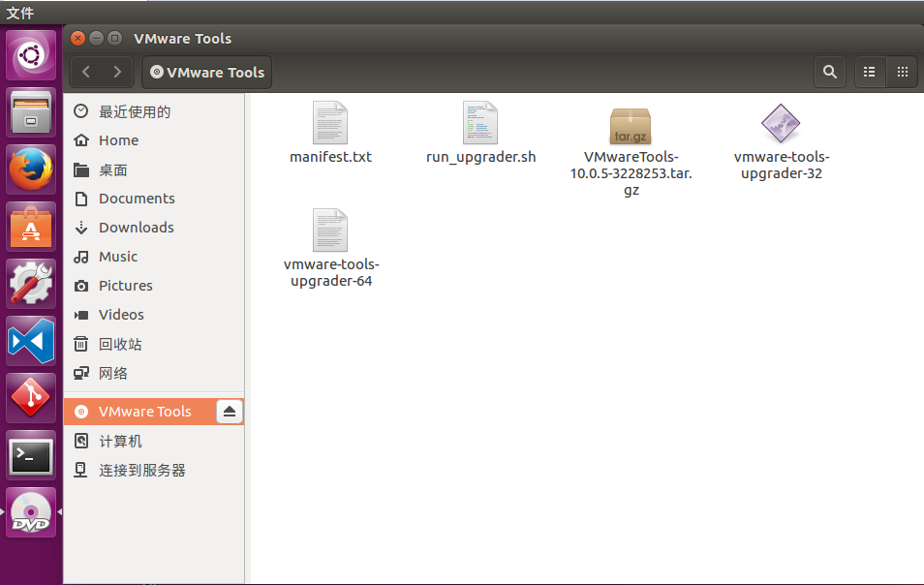Open the 文件 menu in top bar

pos(20,13)
